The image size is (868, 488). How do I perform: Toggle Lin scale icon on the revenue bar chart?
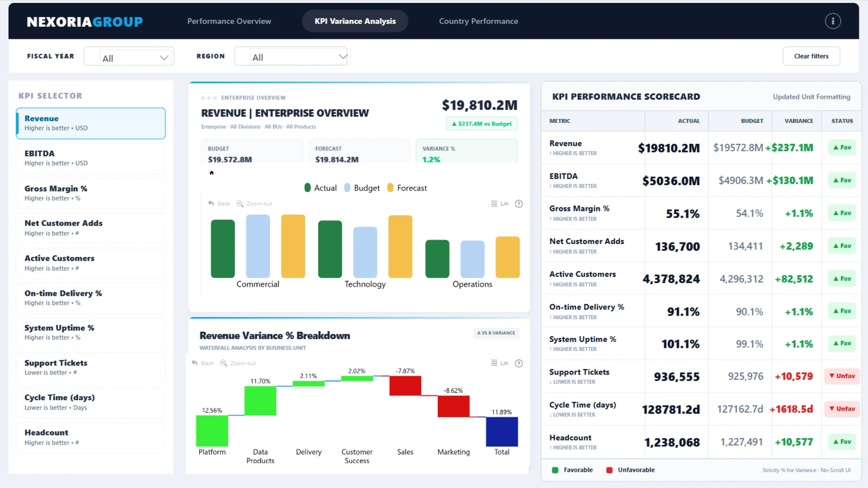pyautogui.click(x=495, y=204)
